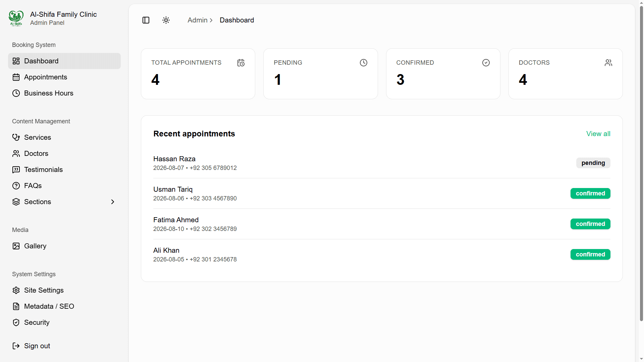This screenshot has width=644, height=362.
Task: Click the TOTAL APPOINTMENTS card label
Action: click(x=186, y=63)
